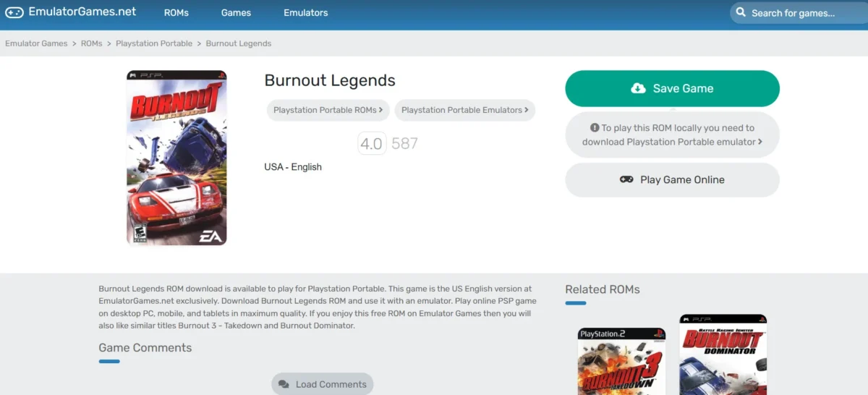Click the magnifier icon in search bar

[741, 12]
